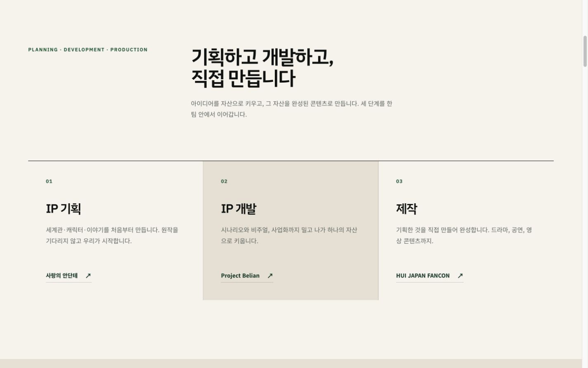The height and width of the screenshot is (368, 588).
Task: Click the 03 number label
Action: click(399, 181)
